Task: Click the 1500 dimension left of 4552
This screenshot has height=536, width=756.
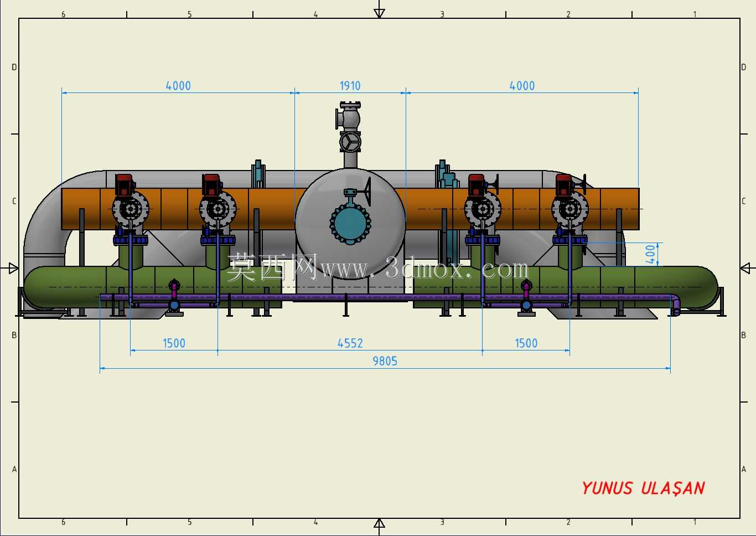Action: (x=174, y=343)
